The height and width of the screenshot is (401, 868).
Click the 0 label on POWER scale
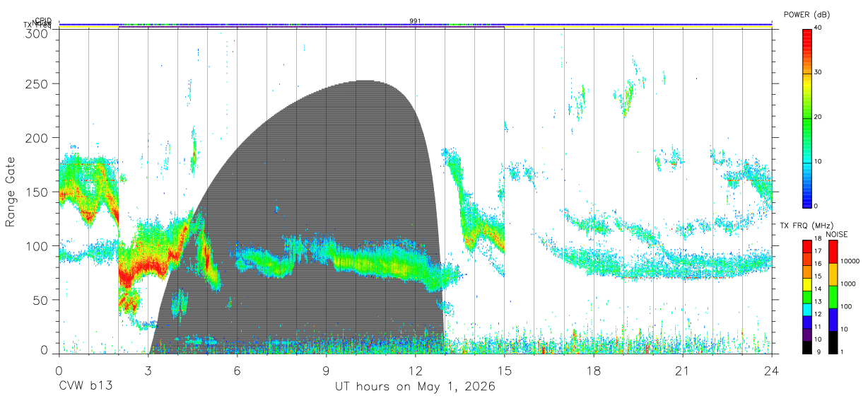pyautogui.click(x=816, y=206)
